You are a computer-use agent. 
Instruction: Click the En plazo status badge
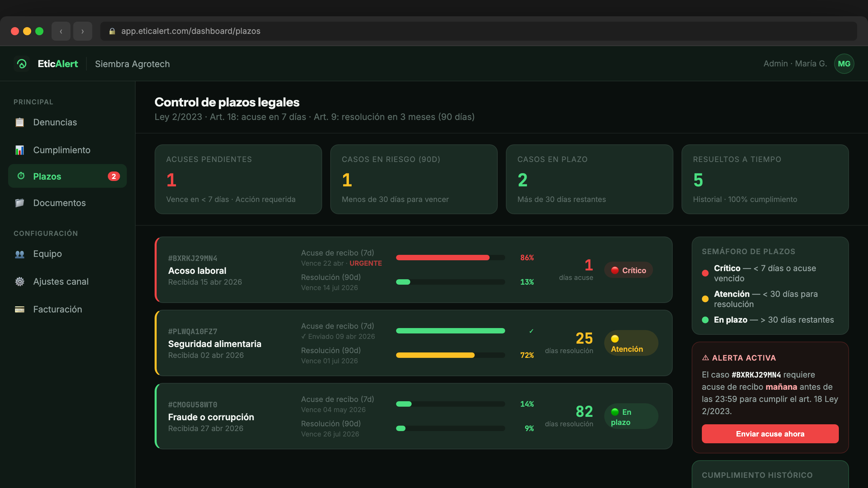click(631, 416)
